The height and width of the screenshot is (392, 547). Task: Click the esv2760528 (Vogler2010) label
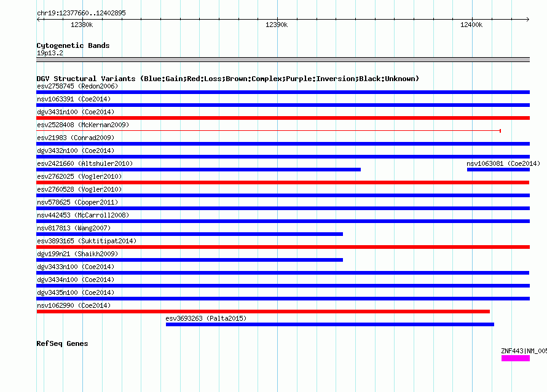coord(79,189)
